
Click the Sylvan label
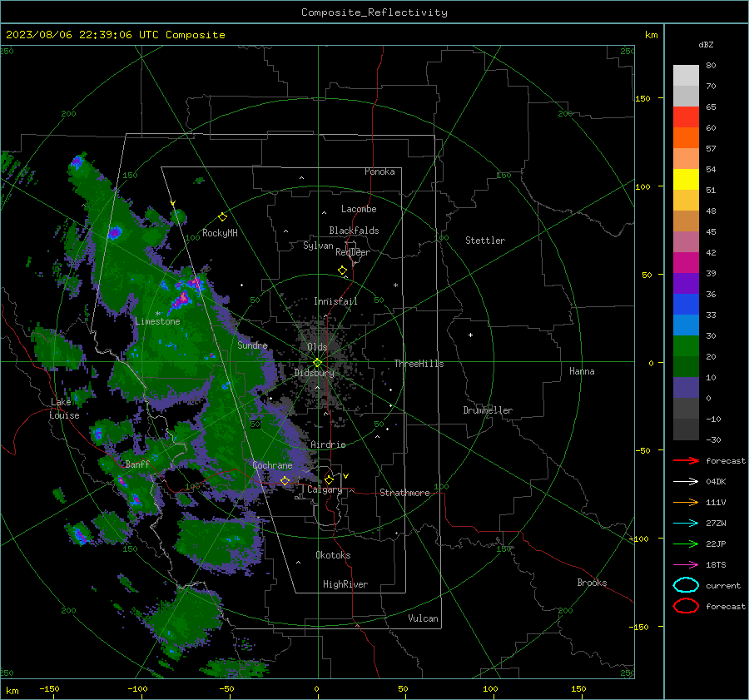click(318, 246)
